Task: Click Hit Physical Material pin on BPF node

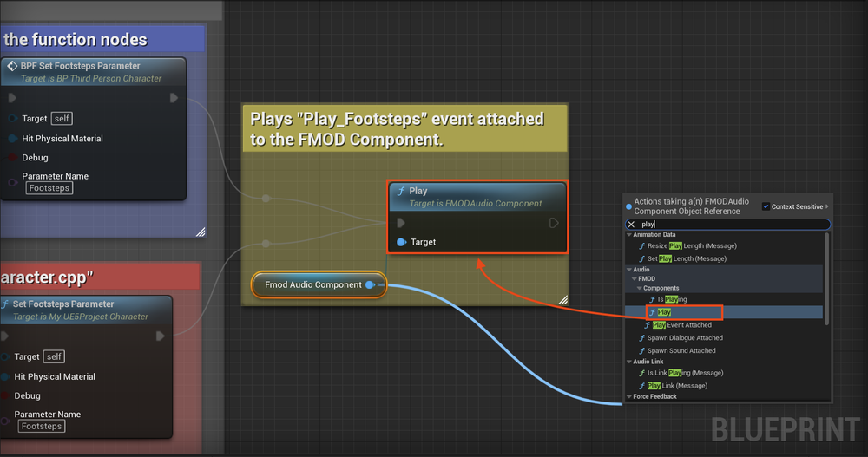Action: [x=13, y=139]
